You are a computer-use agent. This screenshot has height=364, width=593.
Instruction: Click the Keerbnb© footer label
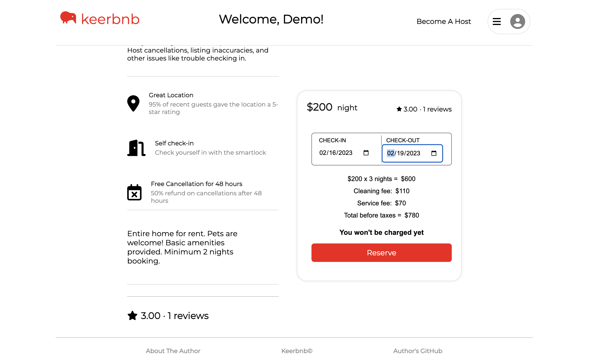[x=297, y=351]
